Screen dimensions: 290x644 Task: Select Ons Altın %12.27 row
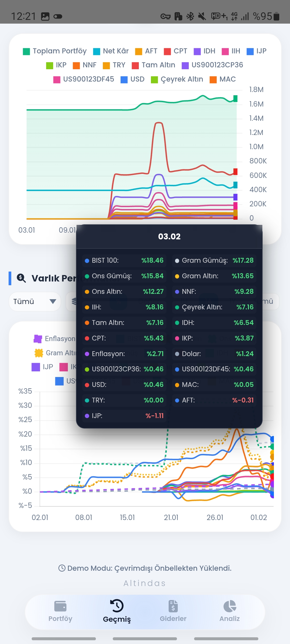[x=124, y=291]
